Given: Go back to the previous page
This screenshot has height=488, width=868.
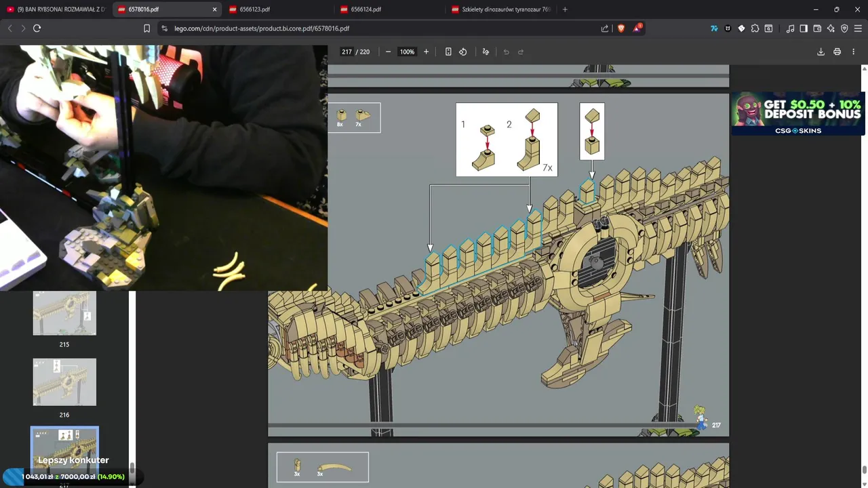Looking at the screenshot, I should (9, 28).
